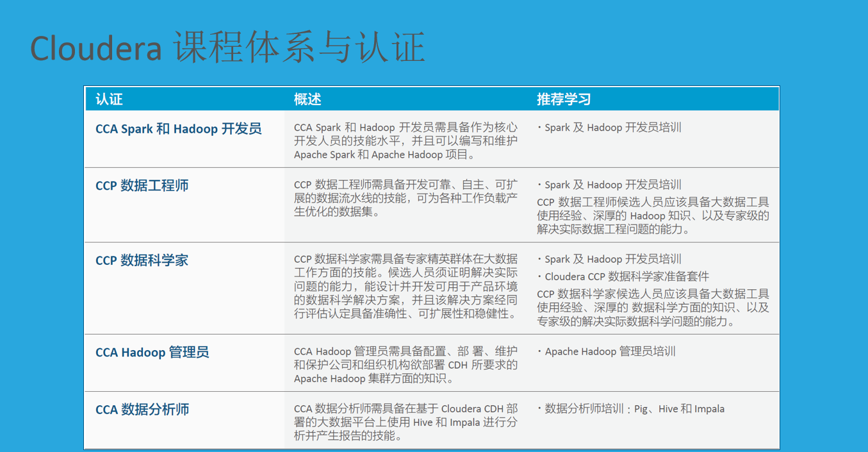Click the bullet "Cloudera CCP 数据科学家准备套件"
This screenshot has width=868, height=452.
[623, 277]
